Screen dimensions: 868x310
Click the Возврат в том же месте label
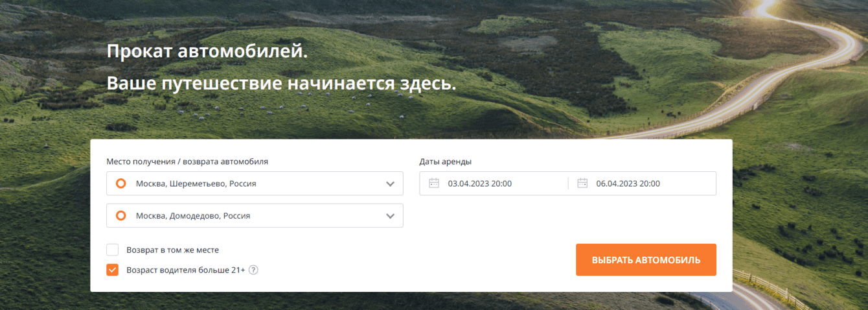coord(172,250)
